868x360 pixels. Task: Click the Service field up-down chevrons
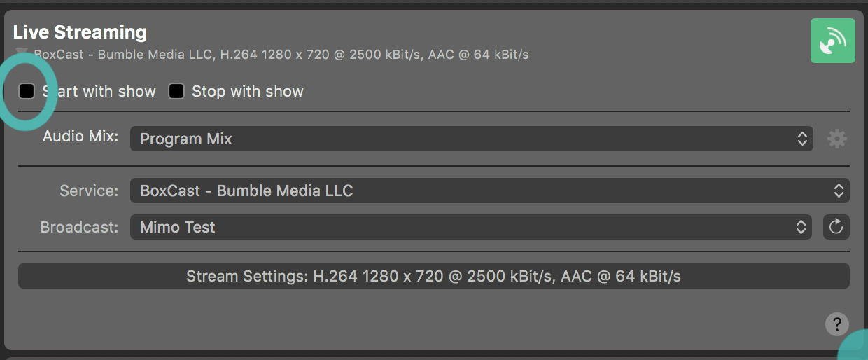(838, 191)
